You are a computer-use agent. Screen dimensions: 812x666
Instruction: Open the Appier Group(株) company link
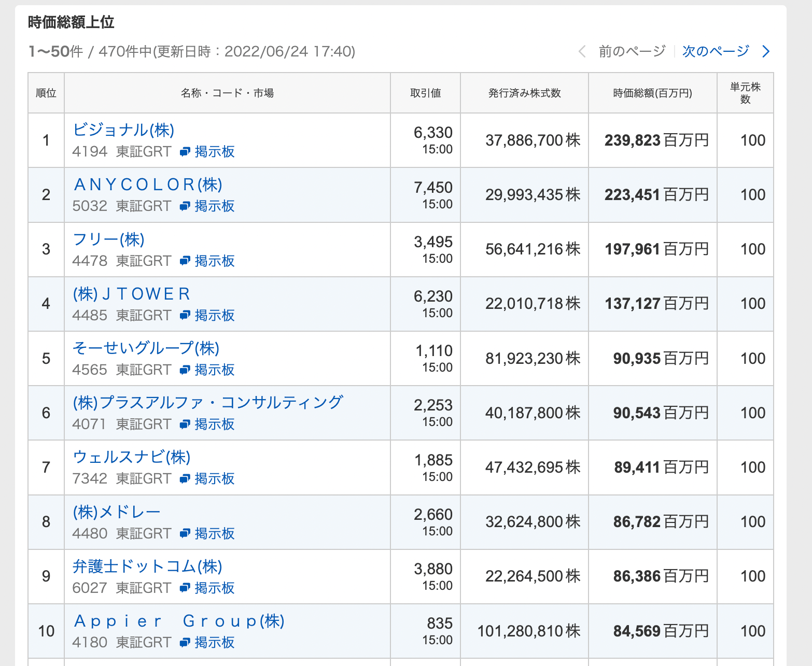tap(179, 620)
